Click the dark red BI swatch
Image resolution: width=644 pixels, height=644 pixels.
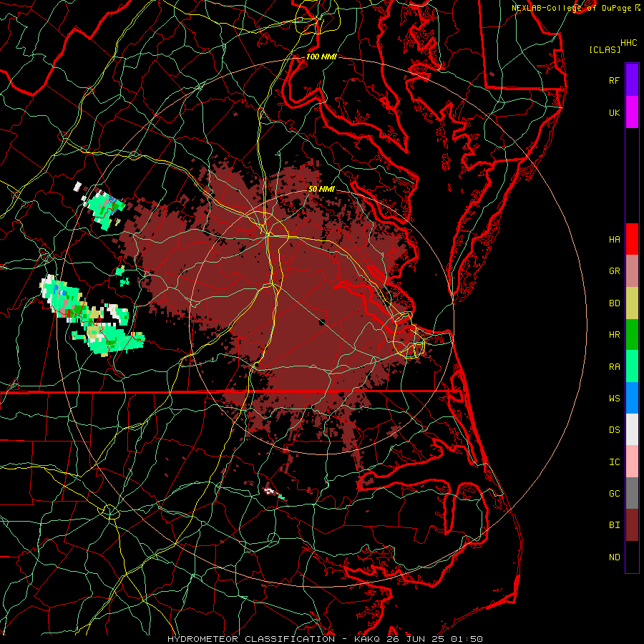[632, 525]
